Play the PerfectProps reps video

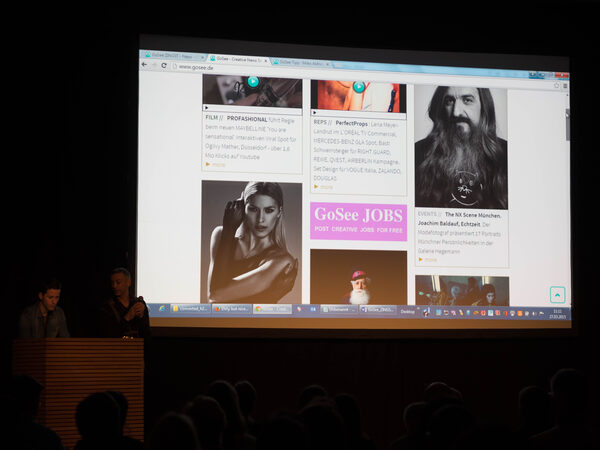click(359, 87)
